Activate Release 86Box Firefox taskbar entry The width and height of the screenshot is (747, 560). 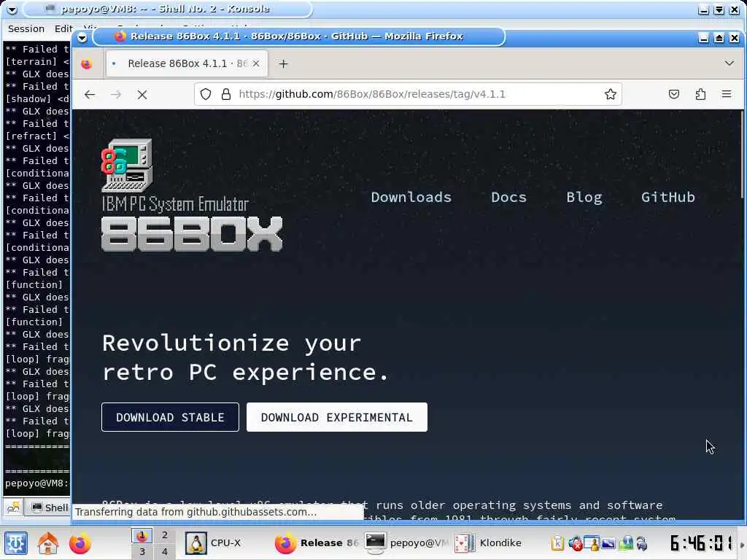coord(316,542)
